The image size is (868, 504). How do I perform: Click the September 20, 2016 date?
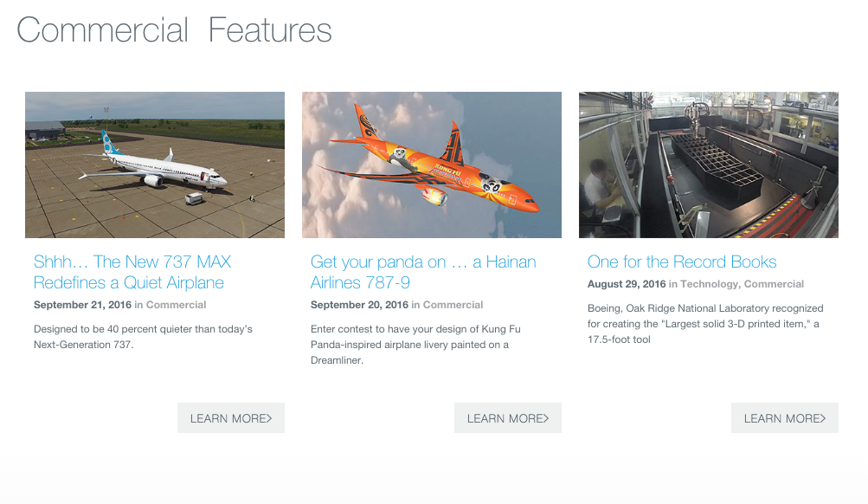[359, 305]
